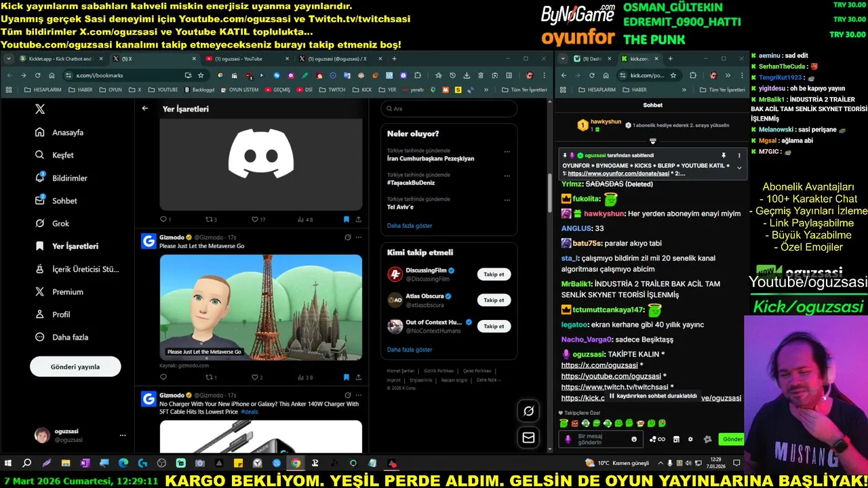Open the emoji picker in Kick chat
This screenshot has width=868, height=488.
click(x=634, y=439)
